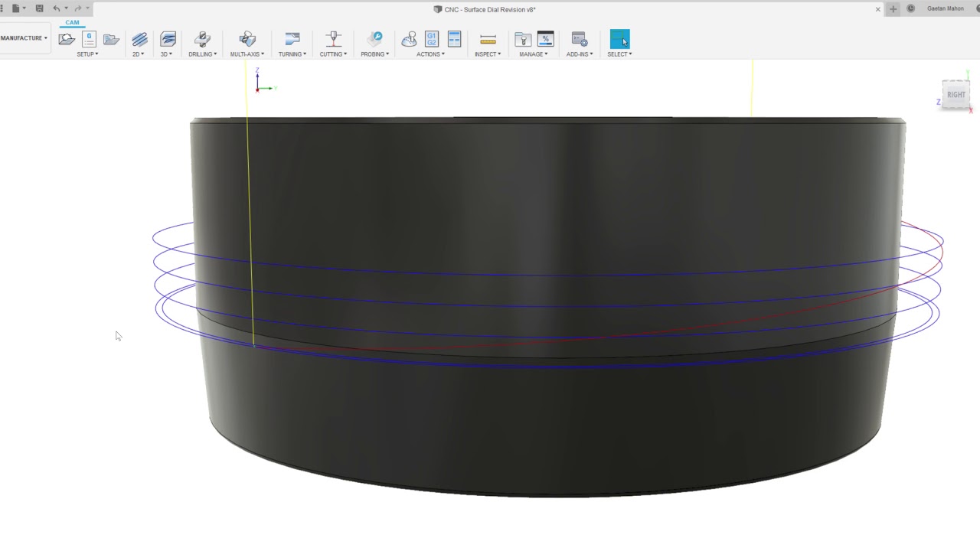Select the Measure ruler icon
Screen dimensions: 980x551
[x=488, y=39]
